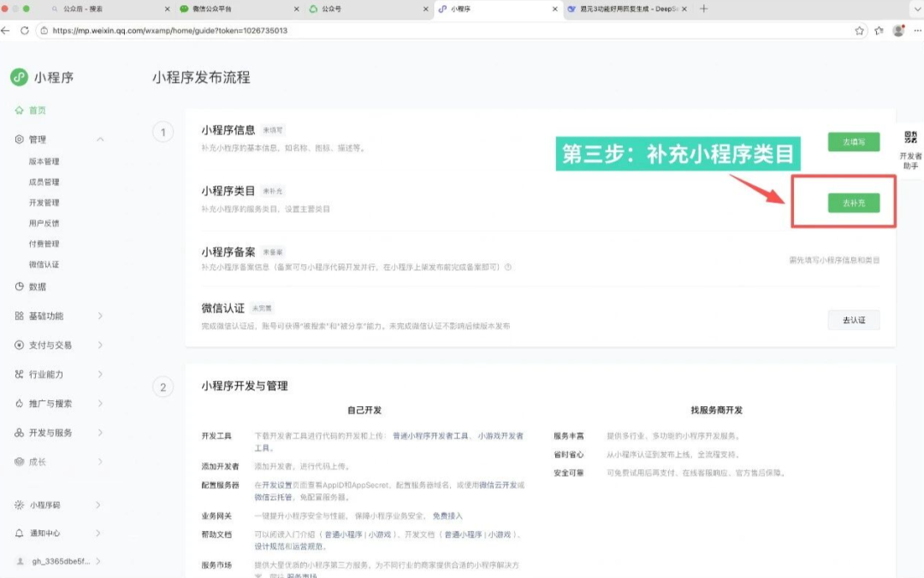
Task: Click the 开发与服务 icon
Action: point(20,433)
